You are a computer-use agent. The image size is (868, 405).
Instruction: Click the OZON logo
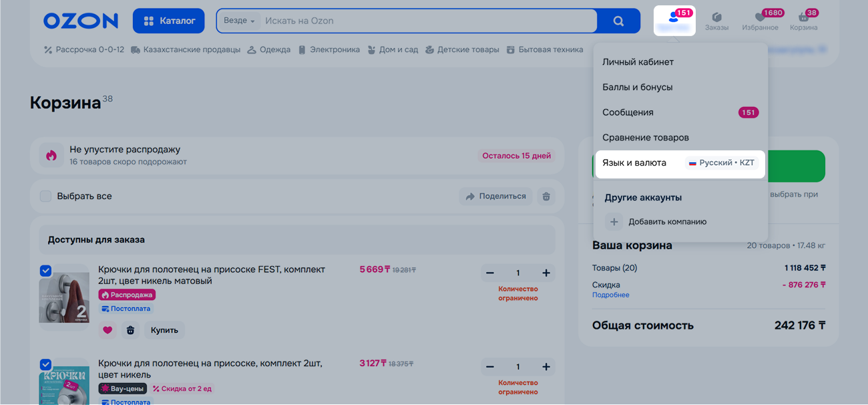point(81,21)
